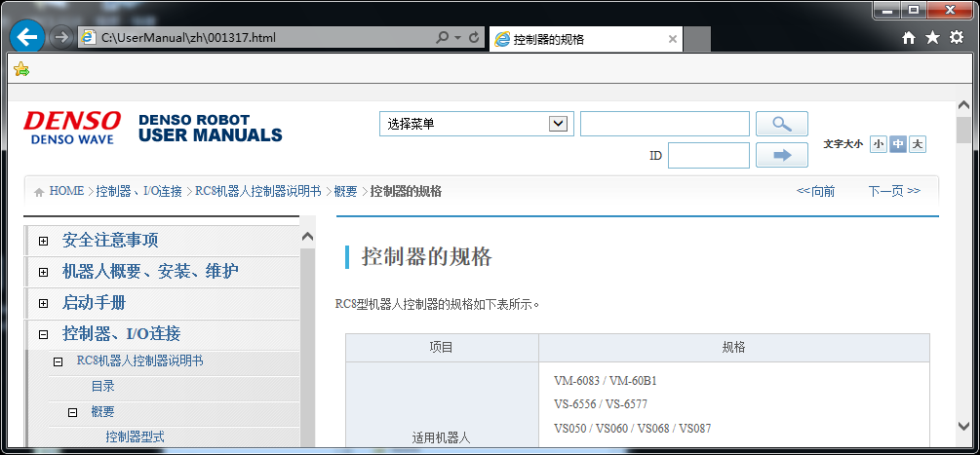Expand the 启动手册 tree node

point(43,303)
